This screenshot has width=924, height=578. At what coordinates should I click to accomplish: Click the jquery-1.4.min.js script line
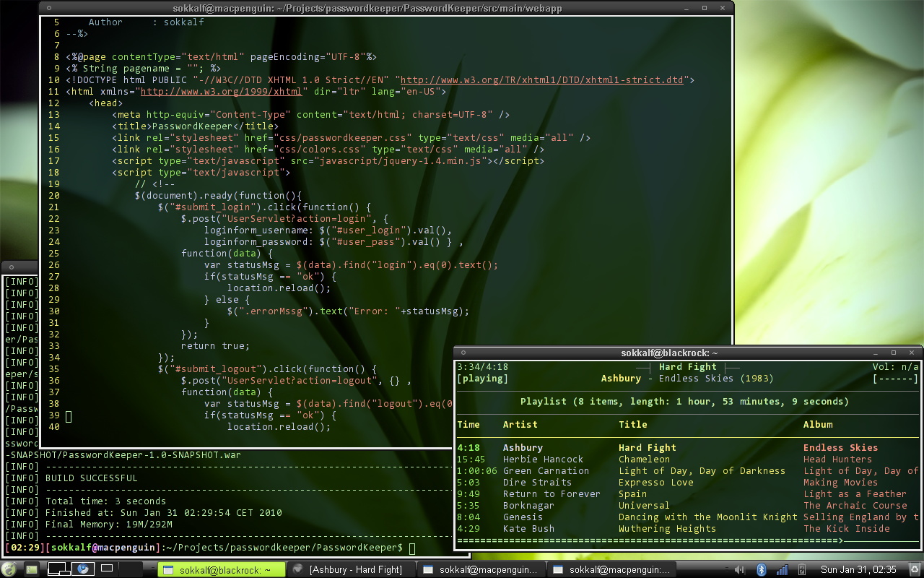coord(328,161)
